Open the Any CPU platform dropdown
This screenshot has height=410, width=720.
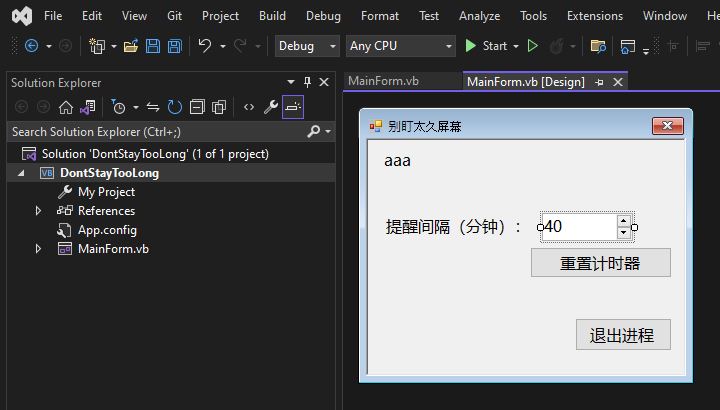[400, 46]
